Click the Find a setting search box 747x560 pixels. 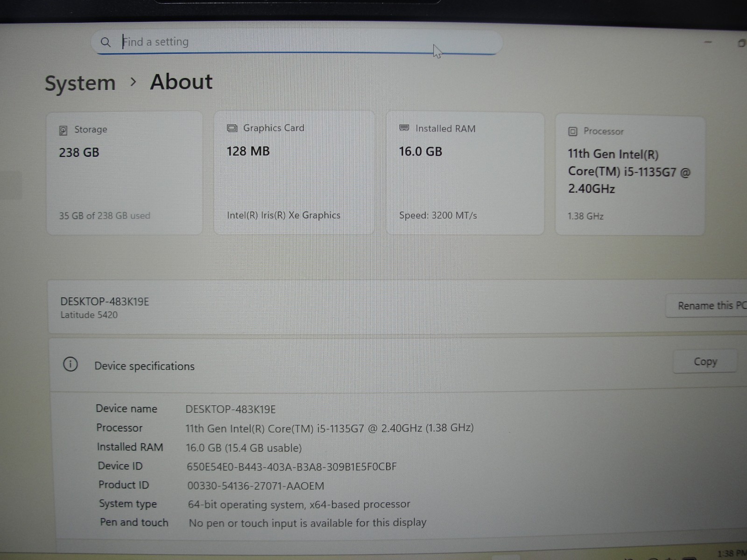point(297,42)
